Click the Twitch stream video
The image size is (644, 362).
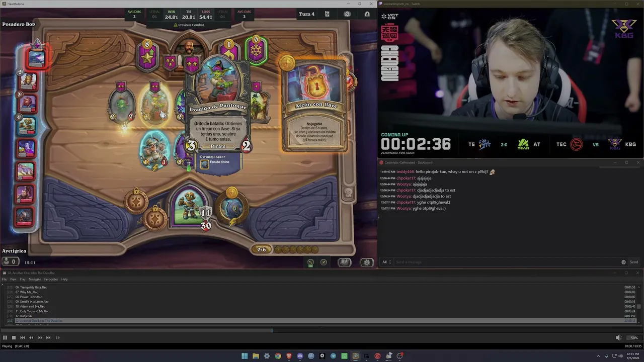(511, 83)
